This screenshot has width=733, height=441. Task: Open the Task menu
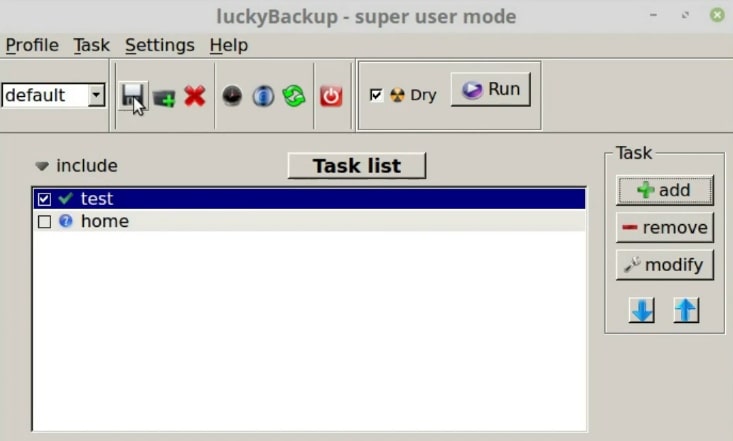(x=92, y=45)
